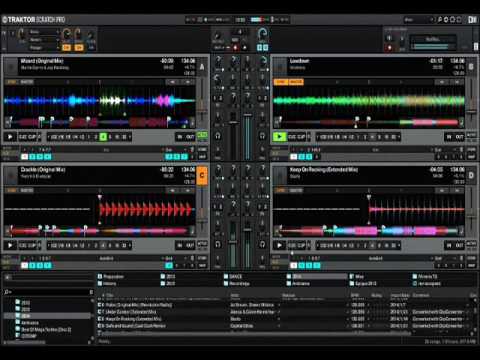Open the deck D letter menu

pyautogui.click(x=471, y=175)
